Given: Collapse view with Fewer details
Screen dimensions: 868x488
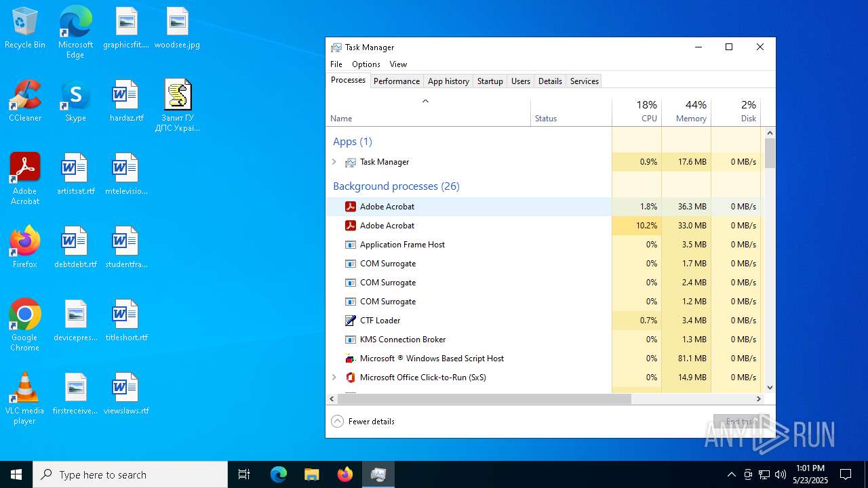Looking at the screenshot, I should tap(363, 422).
